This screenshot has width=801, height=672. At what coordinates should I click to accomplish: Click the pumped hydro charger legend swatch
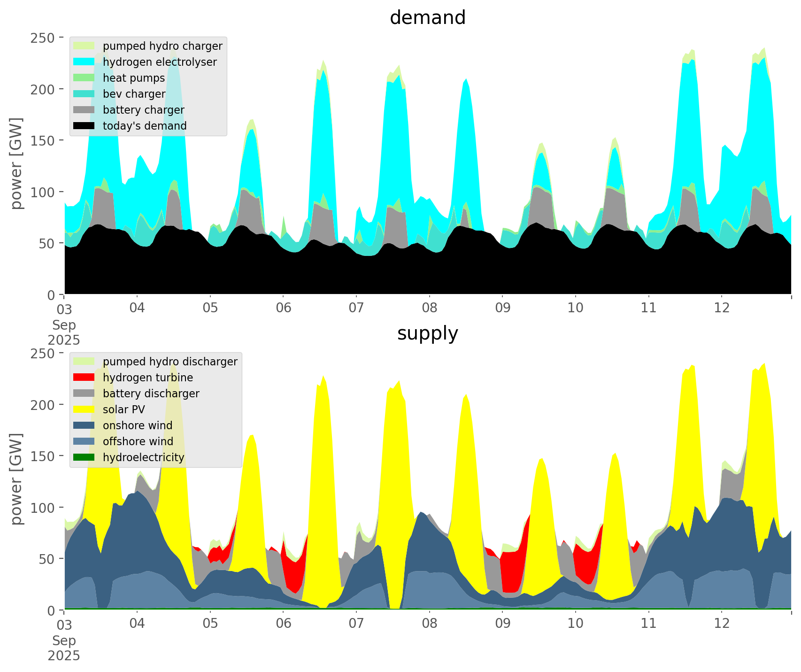[x=85, y=46]
